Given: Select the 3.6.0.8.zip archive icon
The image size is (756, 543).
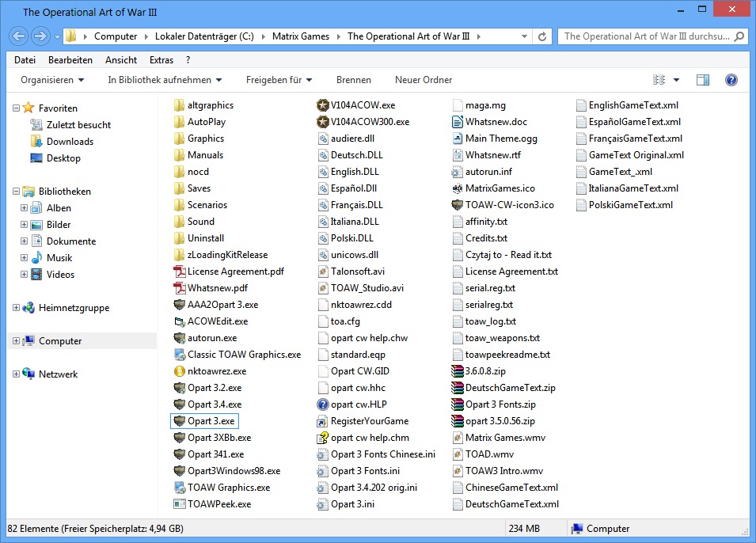Looking at the screenshot, I should coord(457,371).
